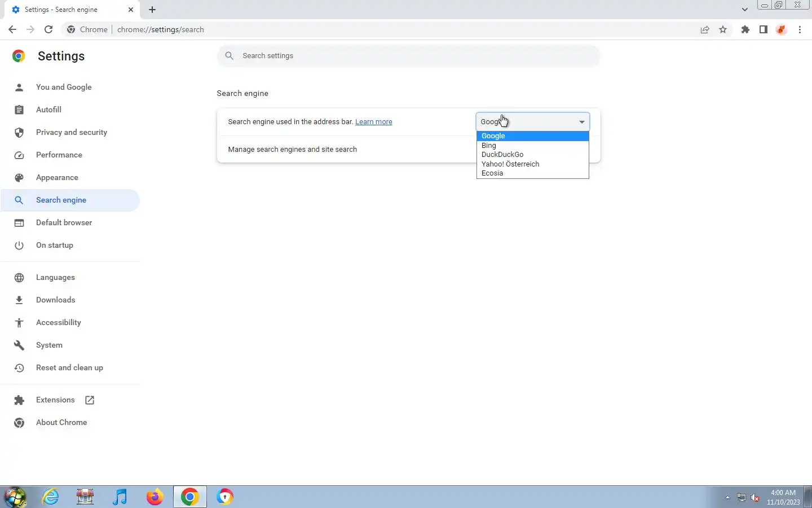Choose Ecosia in the dropdown list
Image resolution: width=812 pixels, height=508 pixels.
533,173
